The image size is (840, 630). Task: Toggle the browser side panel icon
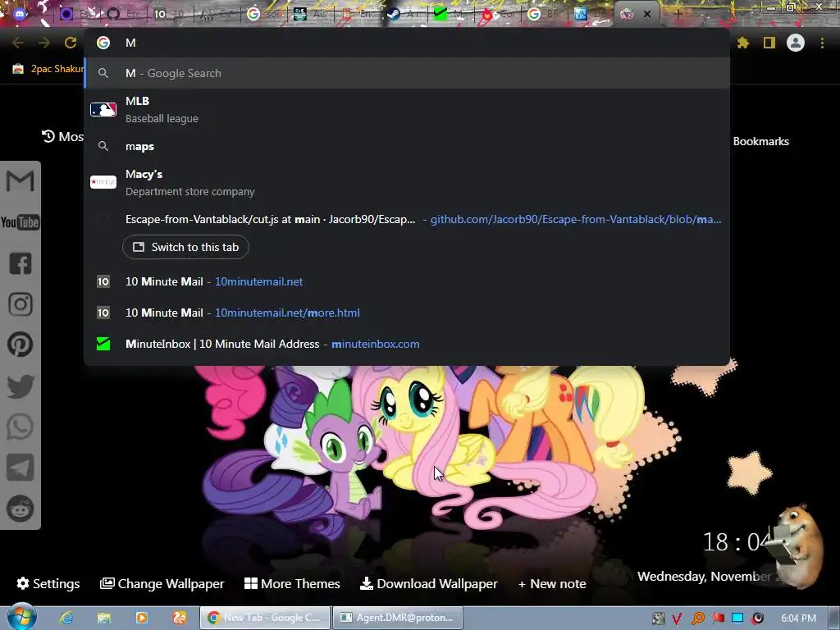(x=769, y=43)
